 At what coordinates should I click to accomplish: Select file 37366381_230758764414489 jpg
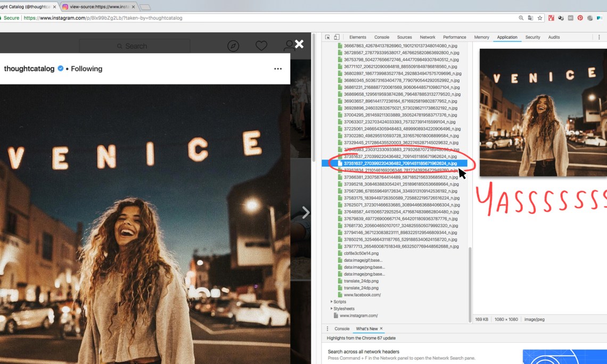401,177
